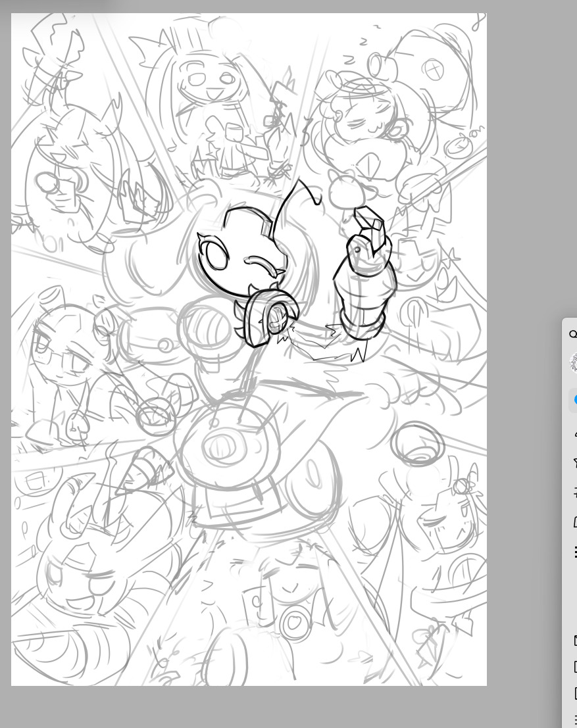Click the star icon in the side panel

(x=574, y=464)
